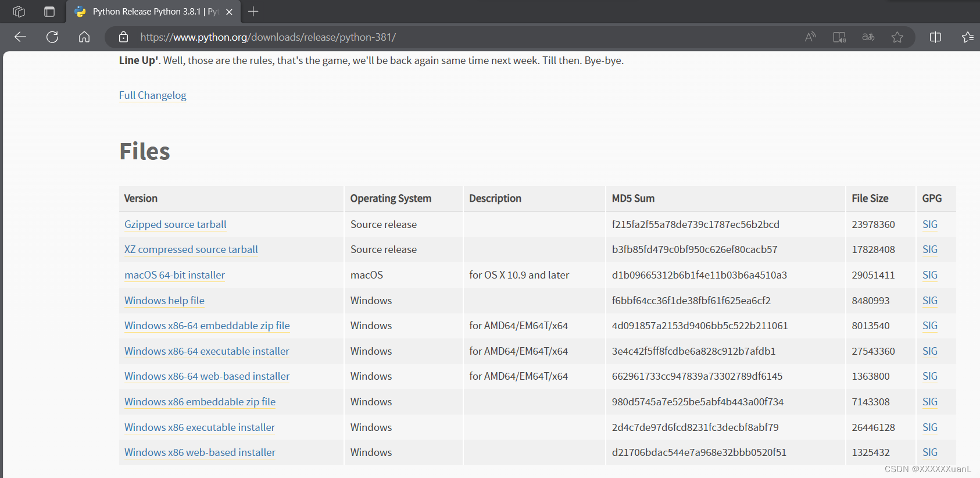Download macOS 64-bit installer
Viewport: 980px width, 478px height.
coord(174,275)
